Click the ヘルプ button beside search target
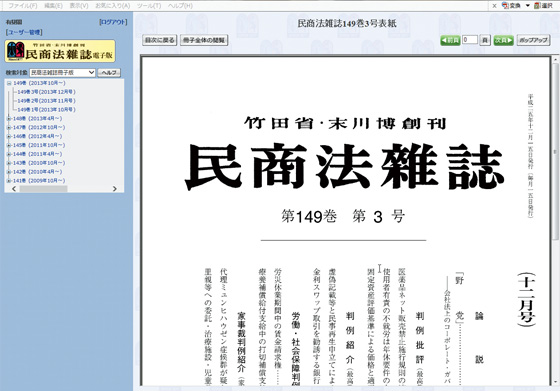Screen dimensions: 560x391 109,73
